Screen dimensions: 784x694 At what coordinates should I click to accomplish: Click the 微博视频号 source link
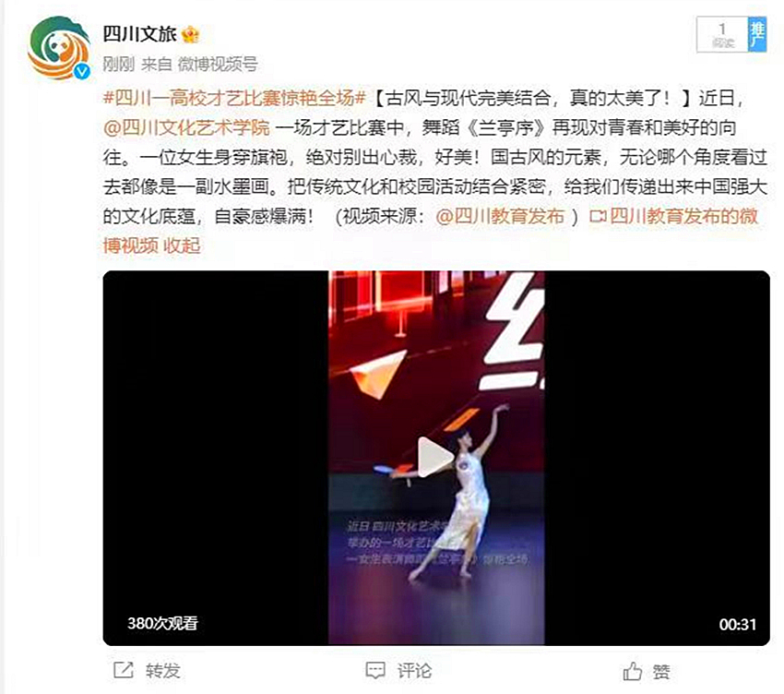(218, 64)
